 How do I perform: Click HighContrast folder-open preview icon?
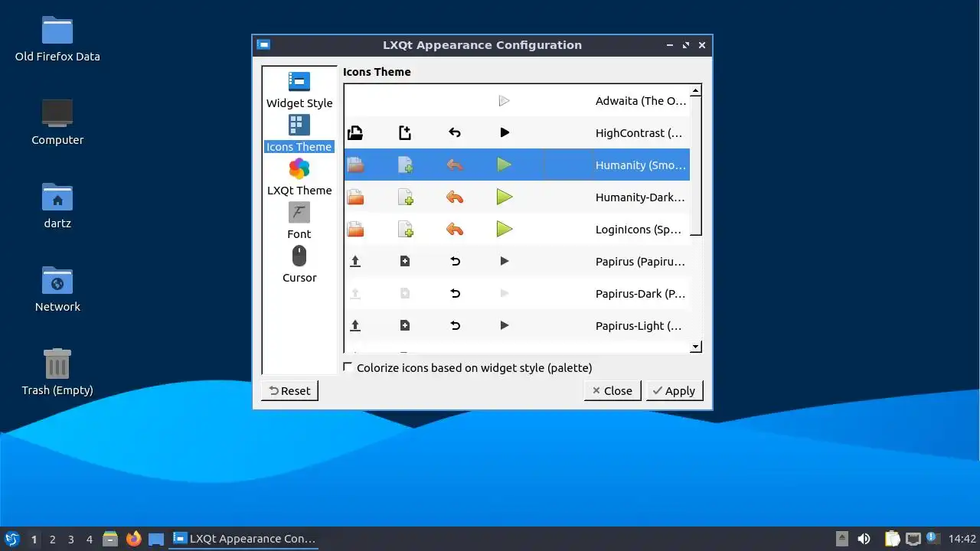[355, 133]
